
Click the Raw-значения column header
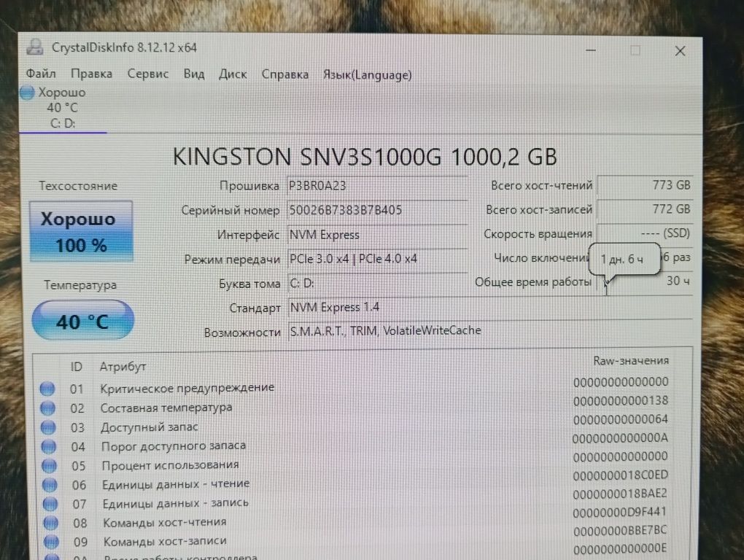(x=631, y=361)
